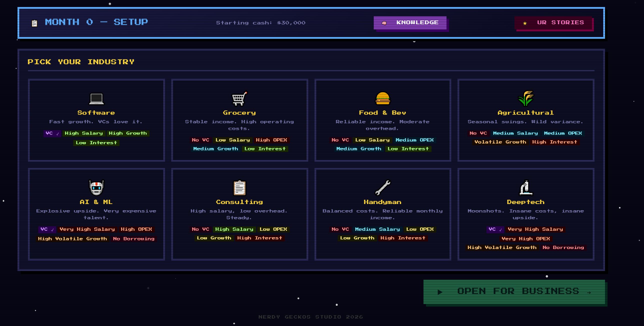
Task: Click the Deeptech 'No Borrowing' tag
Action: coord(563,247)
